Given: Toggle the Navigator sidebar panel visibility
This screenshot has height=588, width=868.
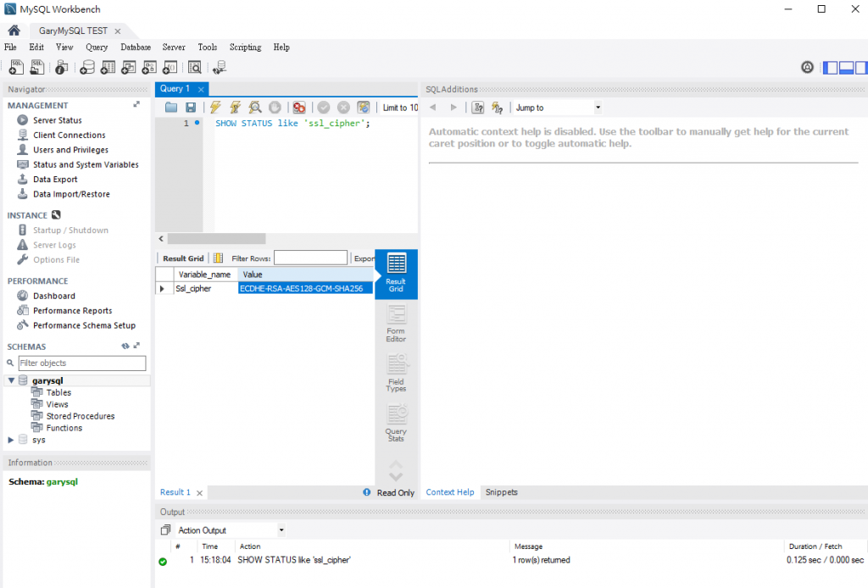Looking at the screenshot, I should pos(830,68).
